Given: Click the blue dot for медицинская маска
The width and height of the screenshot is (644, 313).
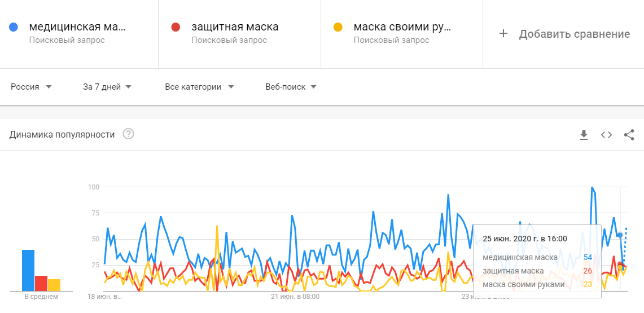Looking at the screenshot, I should coord(14,27).
